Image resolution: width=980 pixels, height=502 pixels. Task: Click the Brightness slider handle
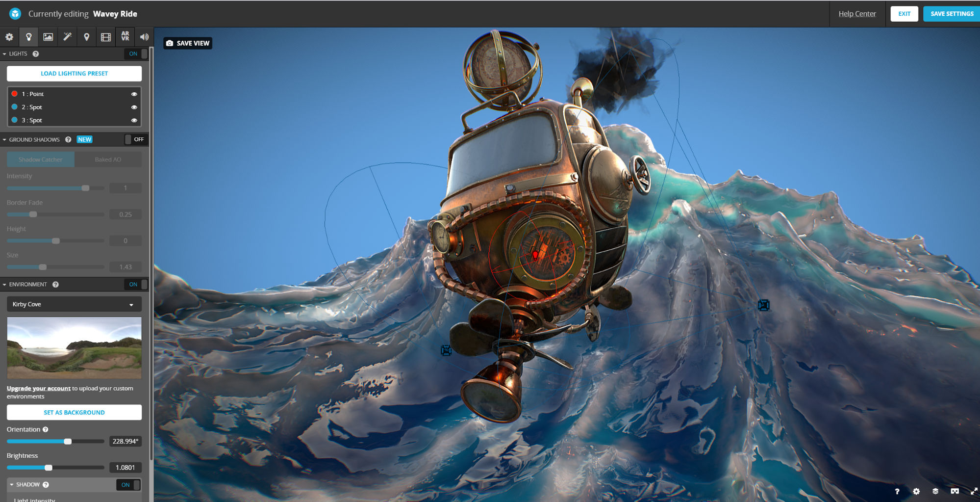tap(49, 468)
